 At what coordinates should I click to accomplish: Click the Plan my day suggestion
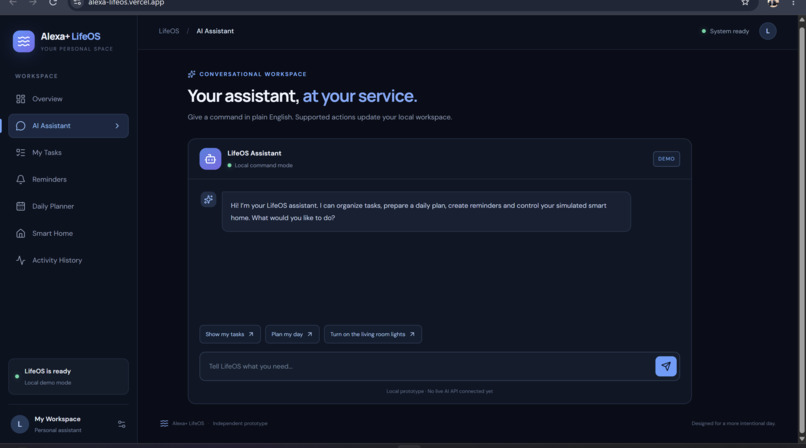(x=292, y=334)
